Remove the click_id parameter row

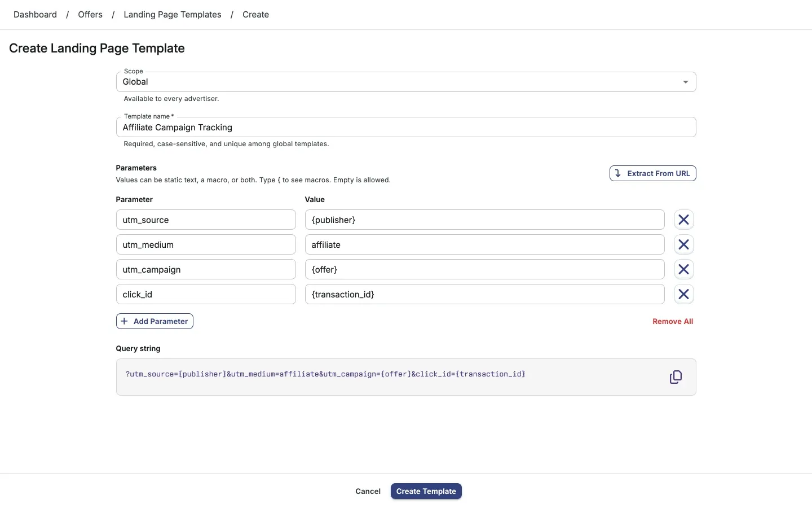pyautogui.click(x=683, y=294)
